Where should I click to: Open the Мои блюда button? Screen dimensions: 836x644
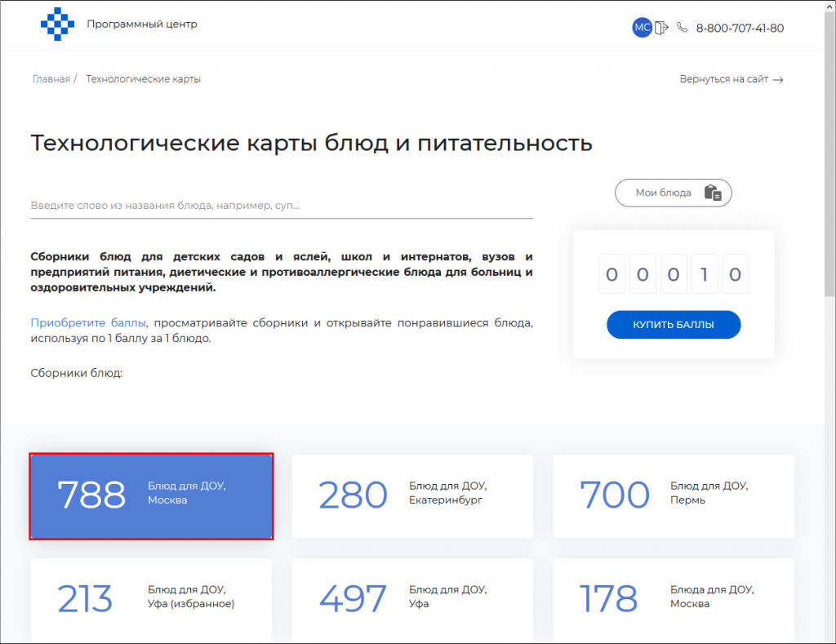[673, 193]
